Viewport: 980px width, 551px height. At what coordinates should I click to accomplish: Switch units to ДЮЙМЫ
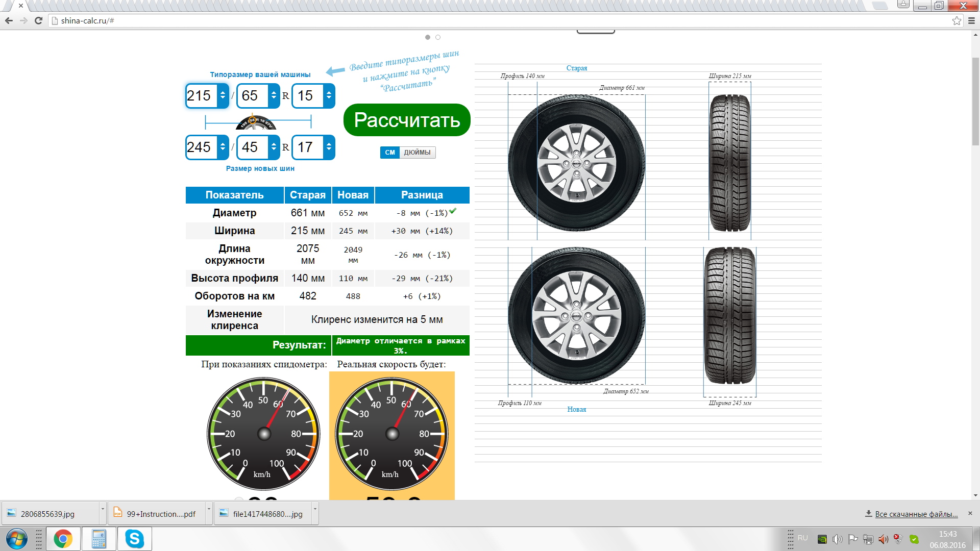(x=417, y=152)
